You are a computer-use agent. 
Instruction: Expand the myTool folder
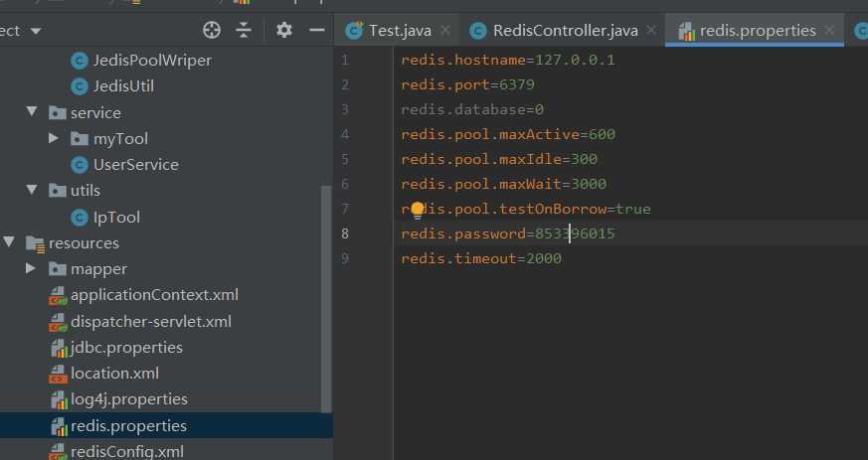[54, 138]
